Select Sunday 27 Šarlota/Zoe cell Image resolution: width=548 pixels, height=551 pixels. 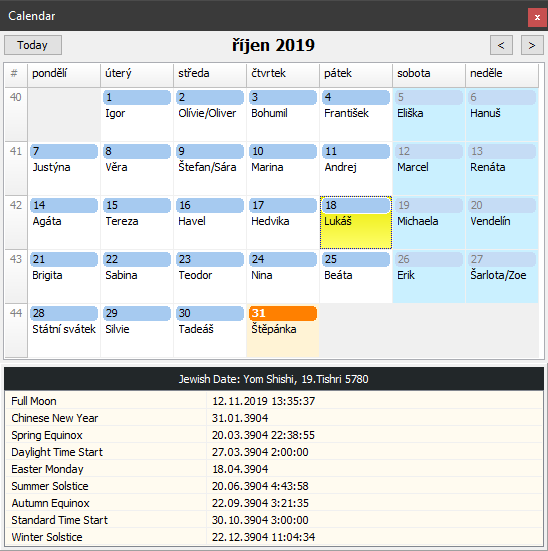(x=502, y=277)
